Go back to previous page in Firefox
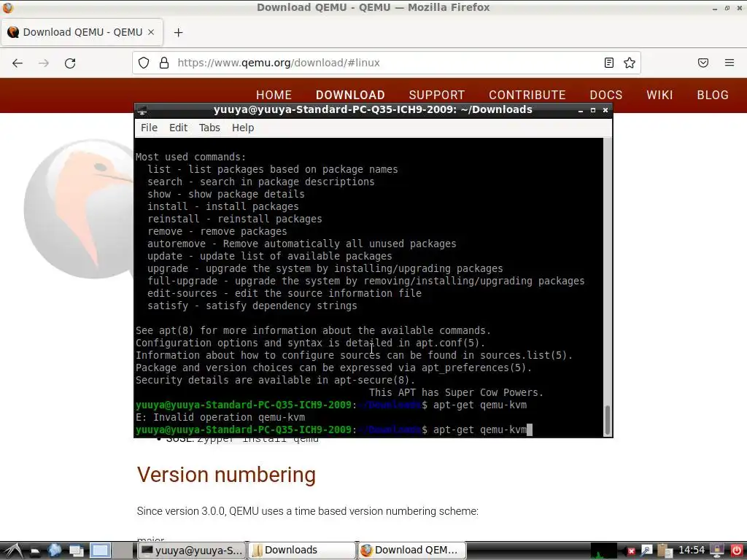The height and width of the screenshot is (560, 747). [18, 63]
